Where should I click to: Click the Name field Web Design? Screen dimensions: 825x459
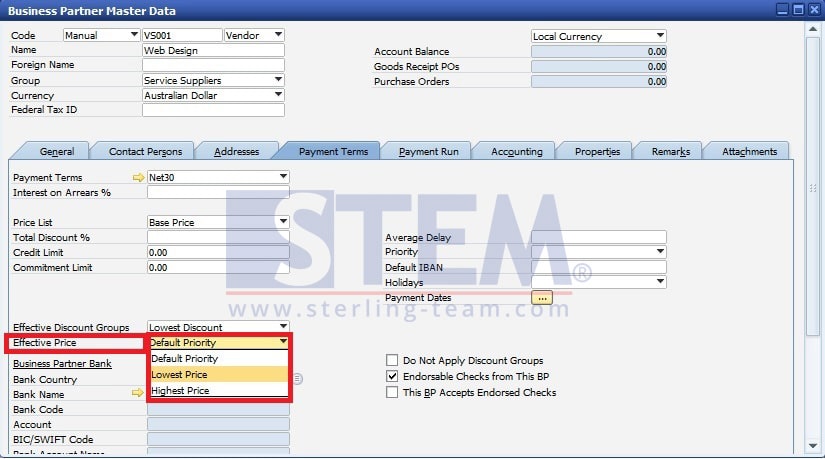point(213,51)
